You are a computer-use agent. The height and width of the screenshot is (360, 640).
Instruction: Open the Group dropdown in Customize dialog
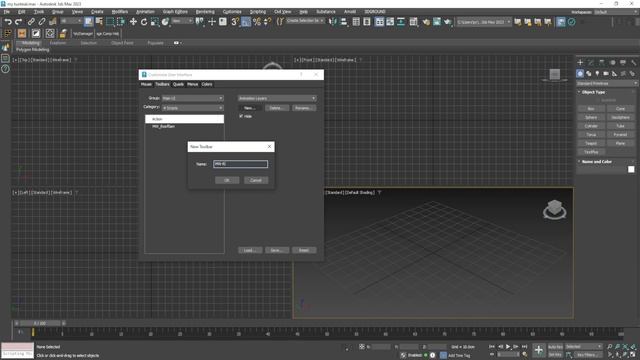193,98
